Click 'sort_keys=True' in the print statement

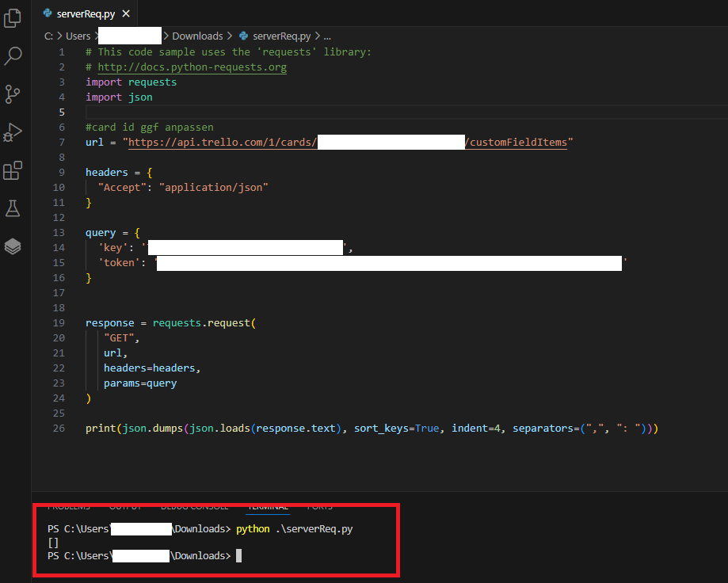pyautogui.click(x=397, y=428)
